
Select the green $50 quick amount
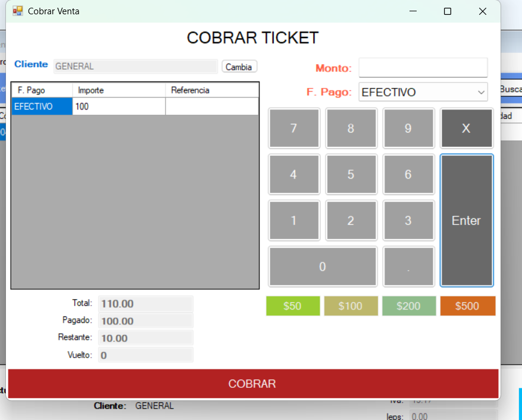coord(292,306)
